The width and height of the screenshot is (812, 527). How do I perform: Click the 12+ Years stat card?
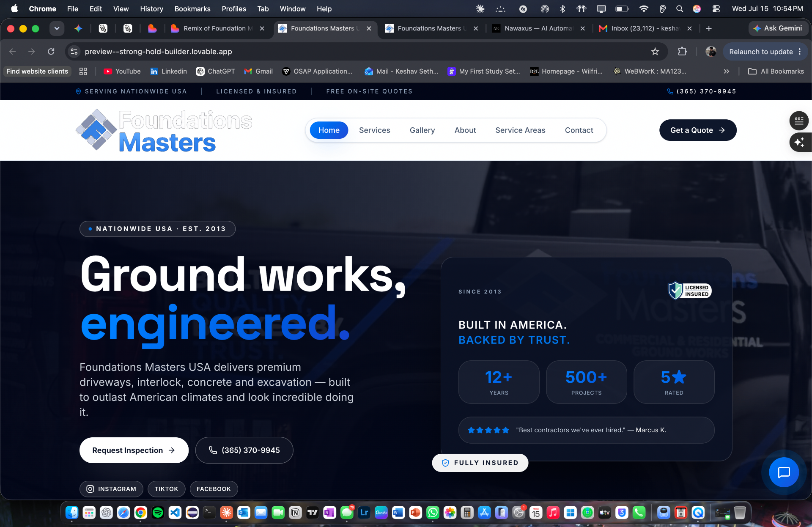point(499,382)
